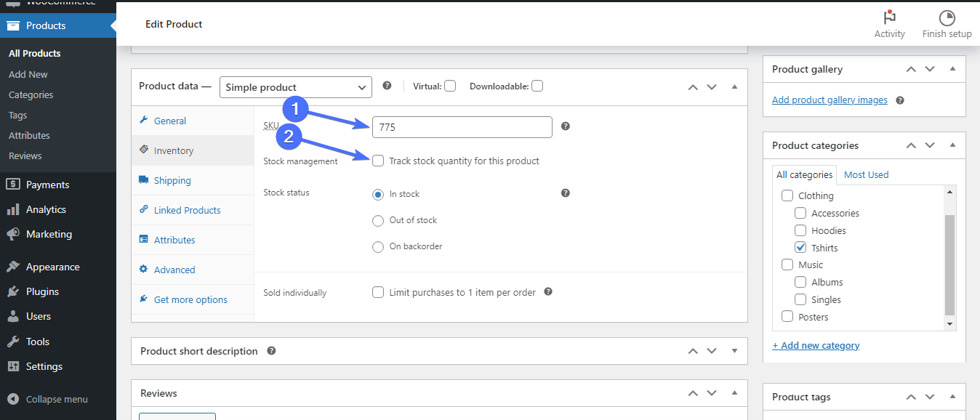Enable Track stock quantity for this product
The width and height of the screenshot is (980, 420).
point(378,161)
